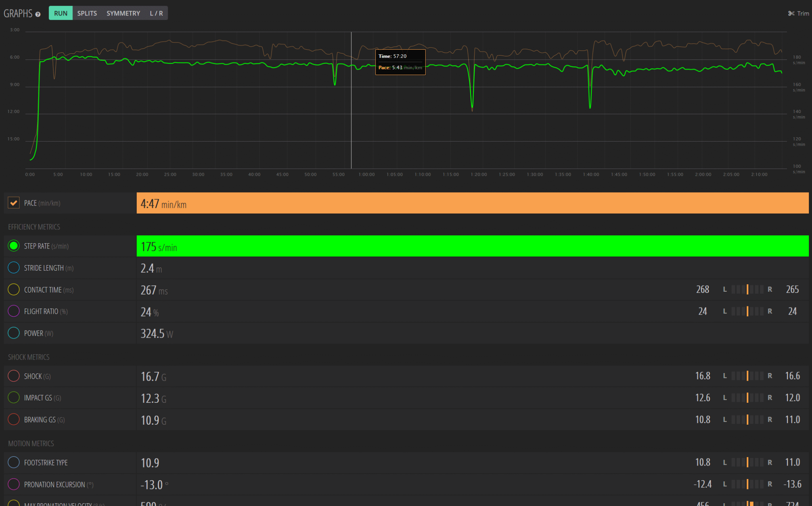Turn on the Flight Ratio circle
This screenshot has height=506, width=812.
pyautogui.click(x=13, y=311)
